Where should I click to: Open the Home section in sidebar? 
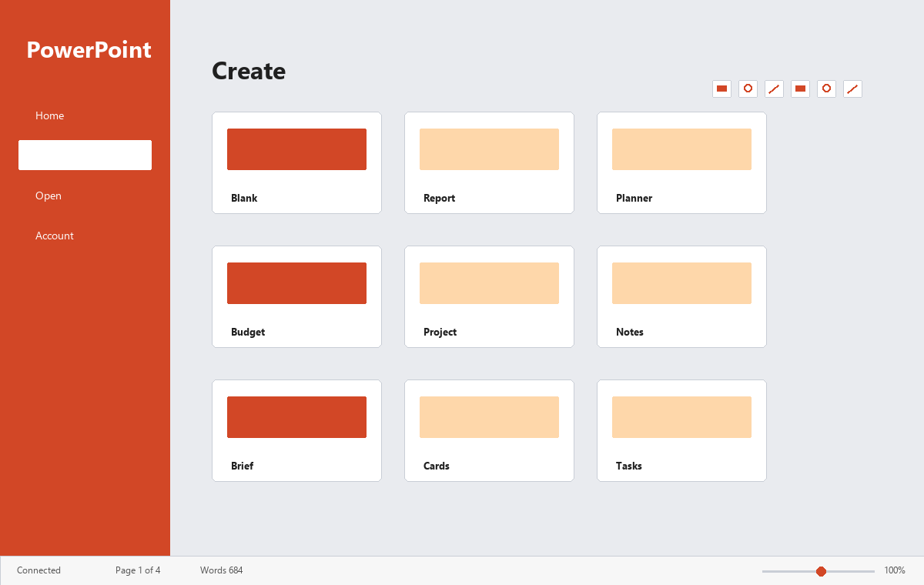85,115
